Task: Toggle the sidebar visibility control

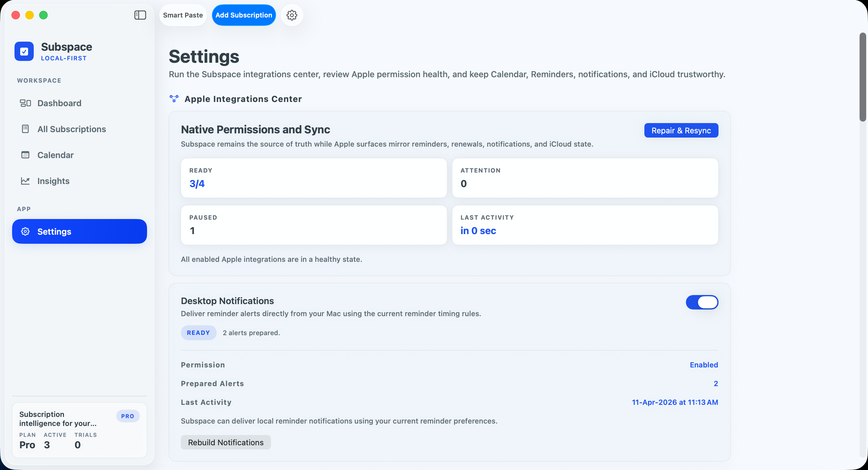Action: (140, 15)
